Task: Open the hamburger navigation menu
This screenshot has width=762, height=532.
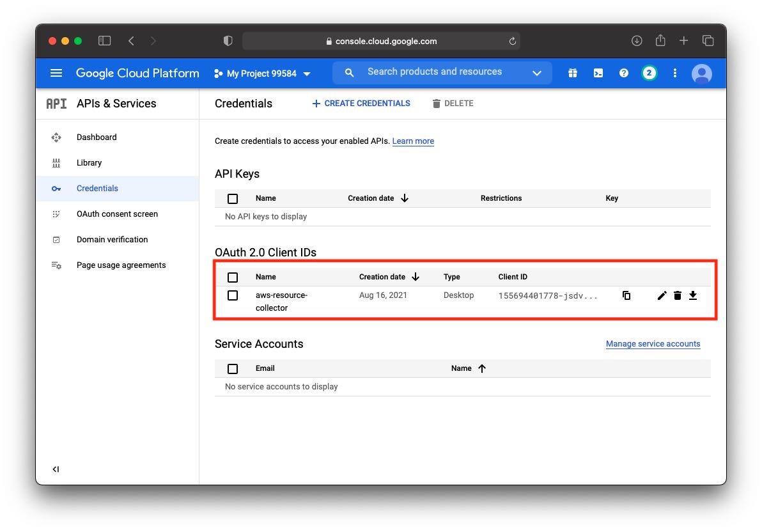Action: [x=56, y=74]
